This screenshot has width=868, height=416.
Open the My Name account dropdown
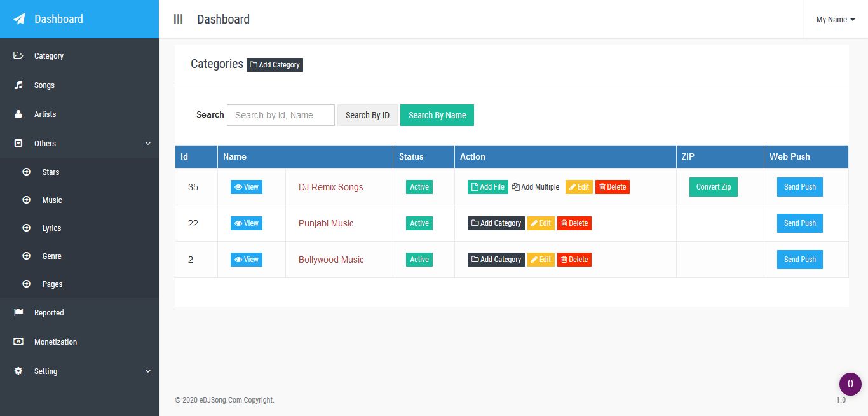(x=836, y=20)
